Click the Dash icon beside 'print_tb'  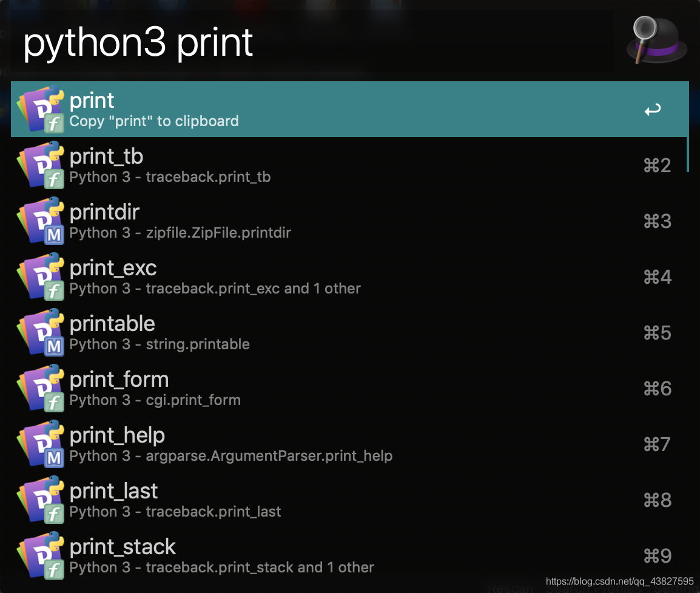pyautogui.click(x=41, y=165)
